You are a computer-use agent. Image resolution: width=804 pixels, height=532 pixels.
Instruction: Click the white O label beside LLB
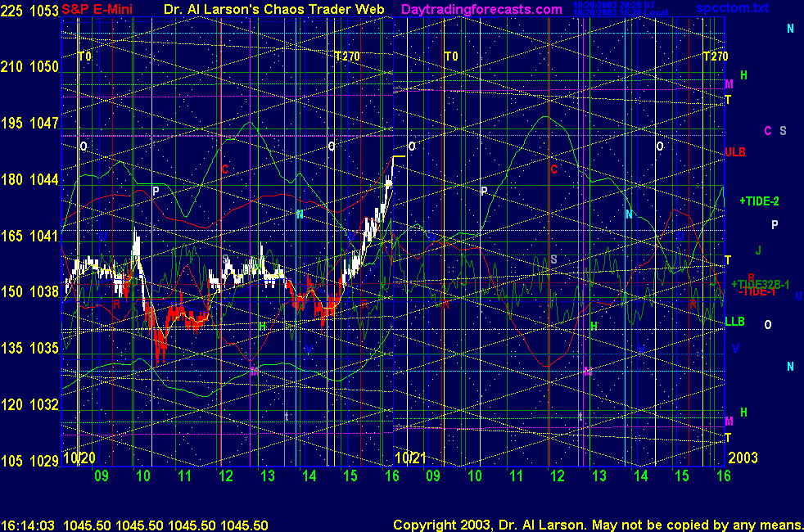(x=768, y=324)
